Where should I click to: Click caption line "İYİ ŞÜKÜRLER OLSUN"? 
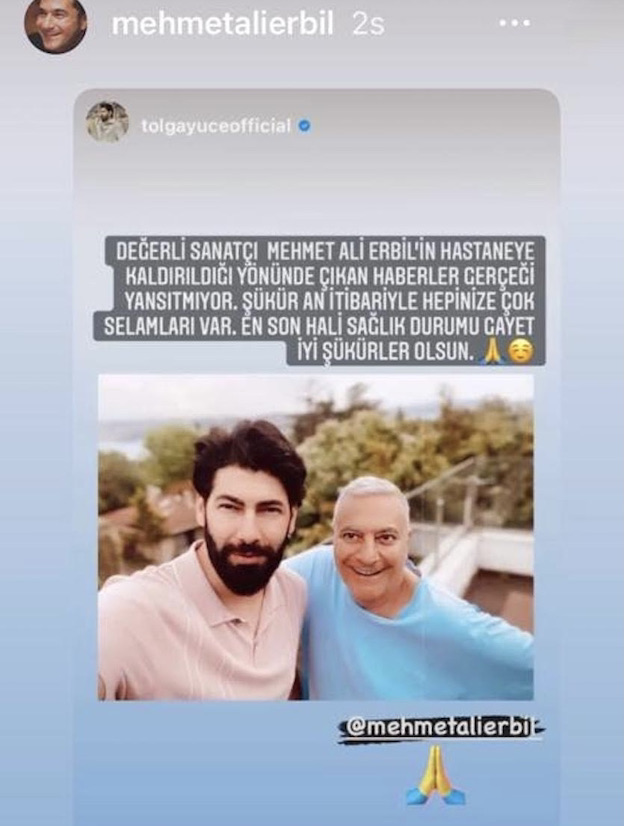[x=383, y=351]
